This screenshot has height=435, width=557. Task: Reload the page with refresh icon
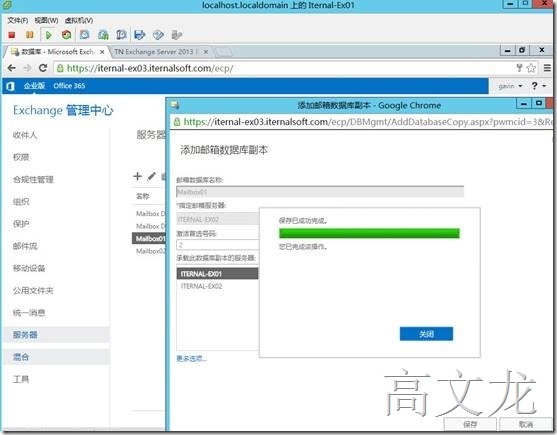coord(43,68)
